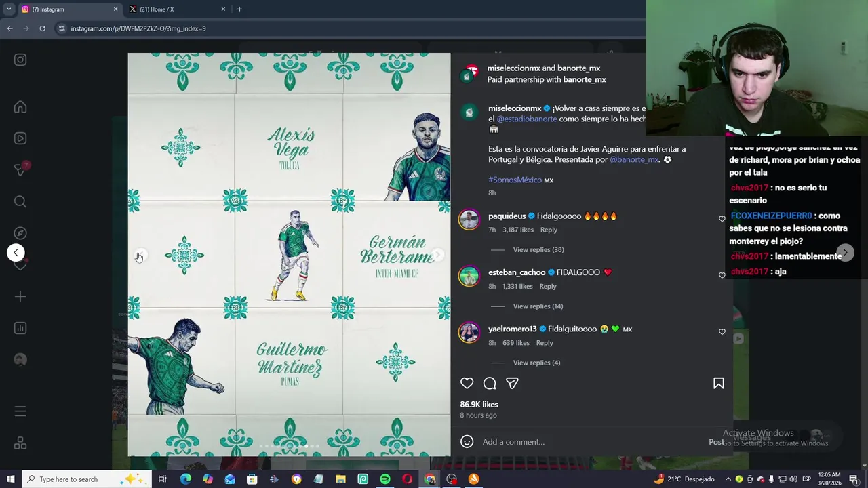
Task: Share the post with paper-plane icon
Action: coord(512,384)
